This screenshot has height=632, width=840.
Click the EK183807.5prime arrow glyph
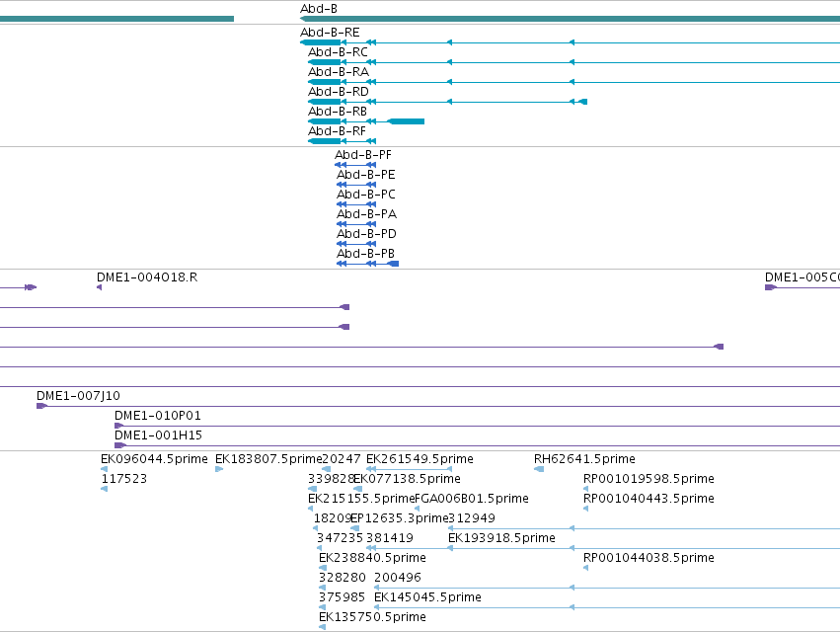[x=219, y=470]
